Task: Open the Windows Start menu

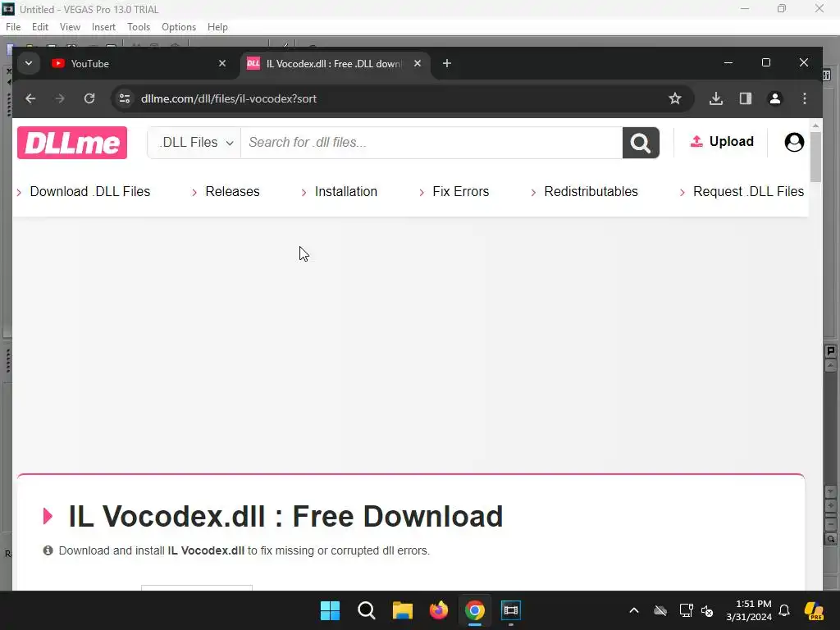Action: point(330,610)
